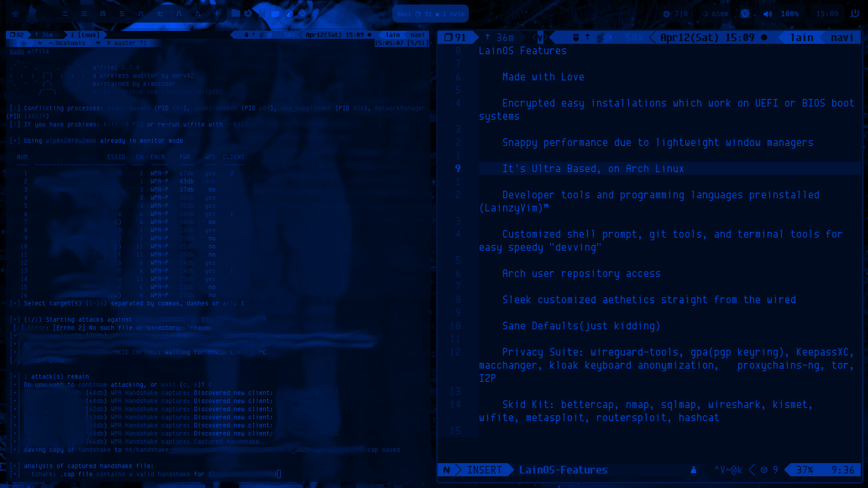Image resolution: width=868 pixels, height=488 pixels.
Task: Click the box icon next to 9 in statusline
Action: pos(764,470)
